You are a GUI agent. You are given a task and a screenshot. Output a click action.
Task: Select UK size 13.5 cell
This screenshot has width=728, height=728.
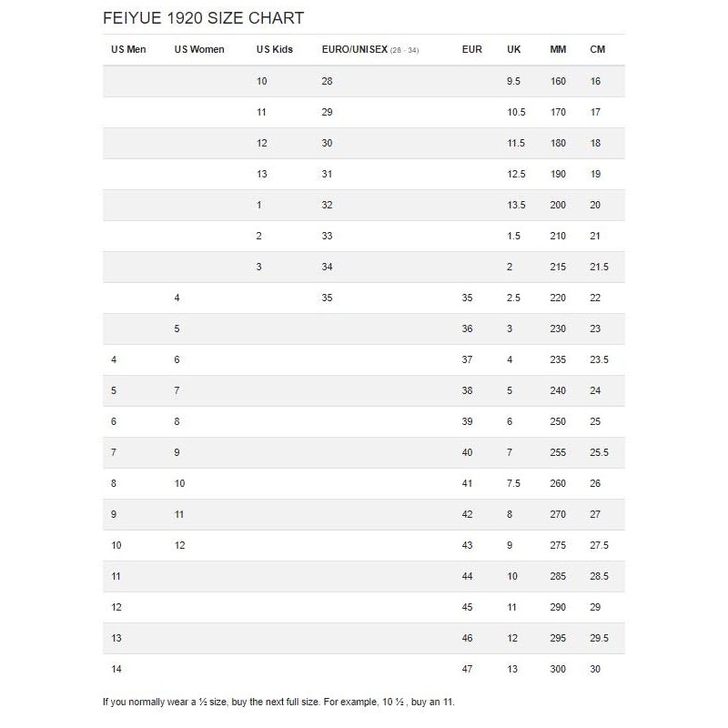515,205
